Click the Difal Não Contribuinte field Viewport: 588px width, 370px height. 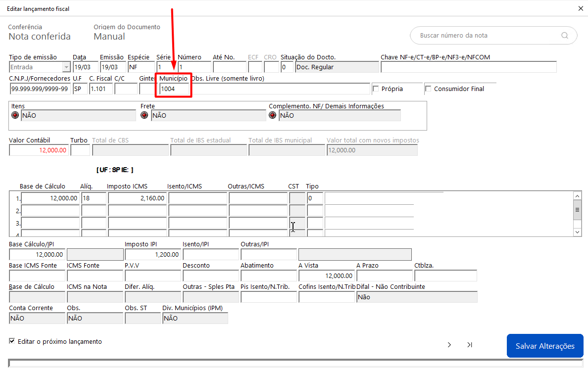point(417,297)
